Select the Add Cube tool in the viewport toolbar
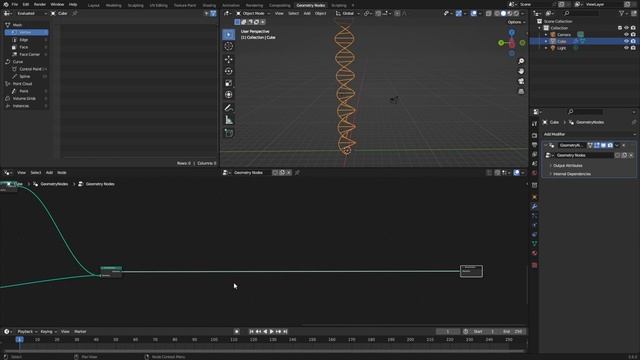Image resolution: width=640 pixels, height=360 pixels. click(x=229, y=133)
